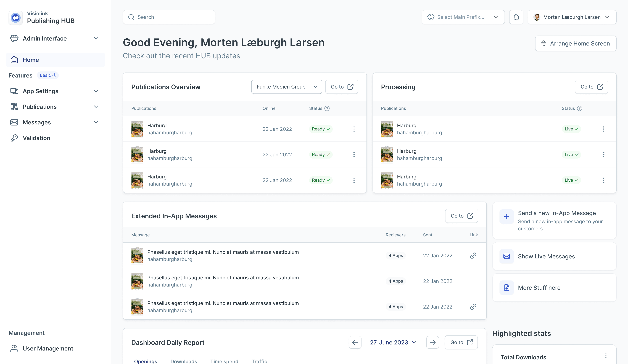Open link icon of first in-app message
Viewport: 628px width, 364px height.
point(473,255)
